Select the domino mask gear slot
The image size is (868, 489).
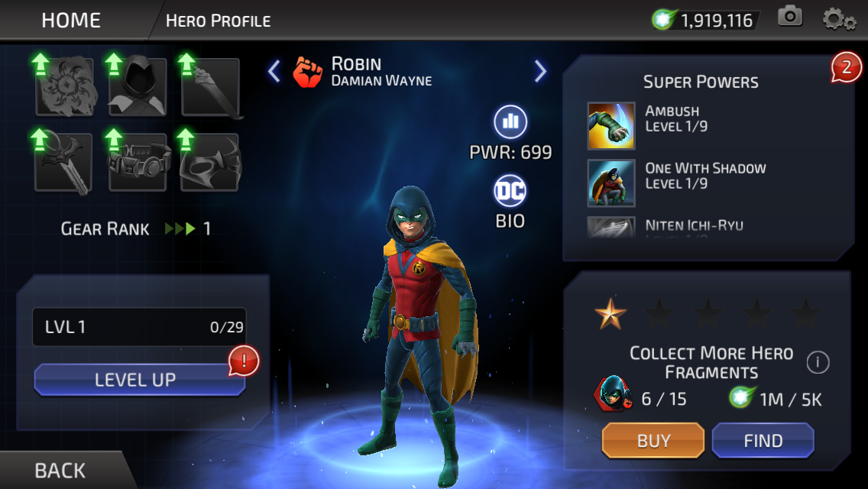[x=210, y=162]
